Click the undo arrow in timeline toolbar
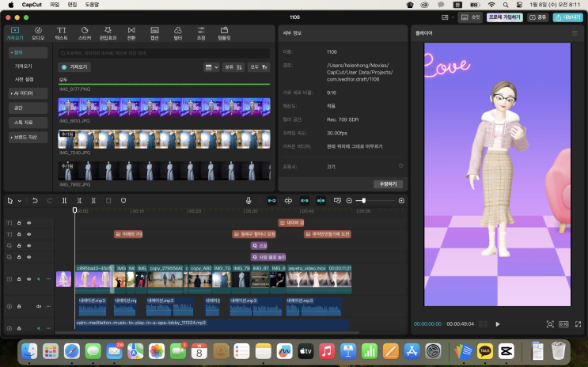Viewport: 588px width, 367px height. pyautogui.click(x=35, y=201)
